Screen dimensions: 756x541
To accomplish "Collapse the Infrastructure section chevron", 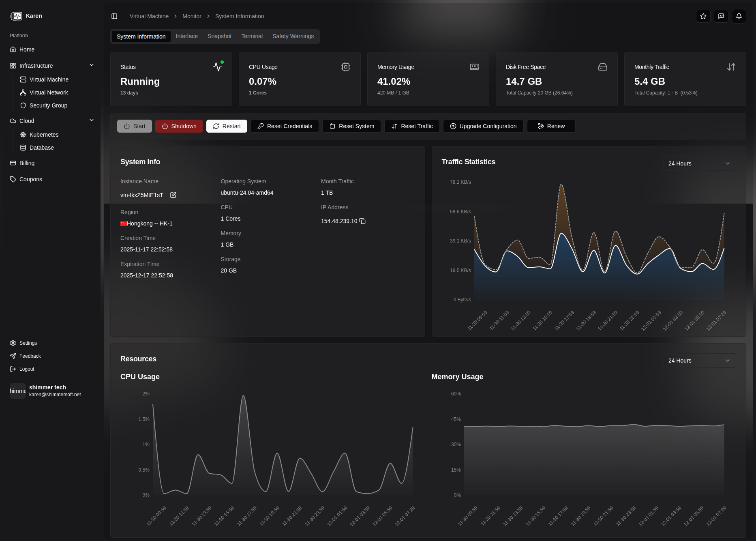I will point(92,65).
